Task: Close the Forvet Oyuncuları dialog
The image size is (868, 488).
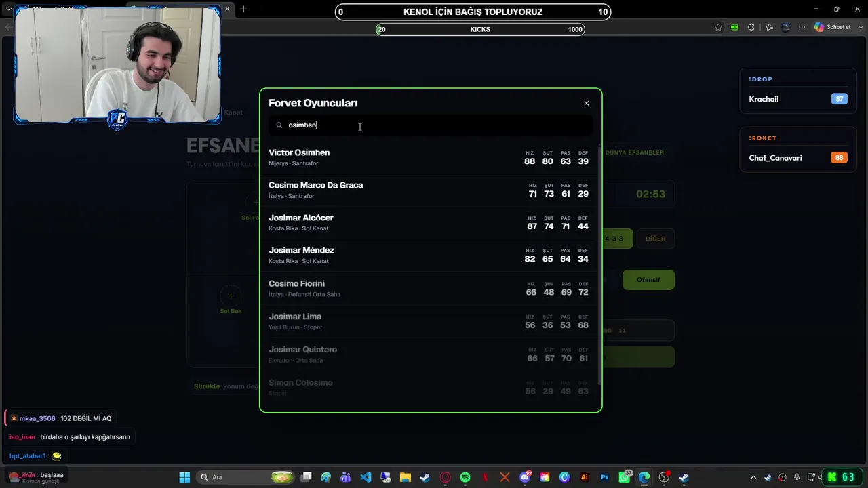Action: 587,103
